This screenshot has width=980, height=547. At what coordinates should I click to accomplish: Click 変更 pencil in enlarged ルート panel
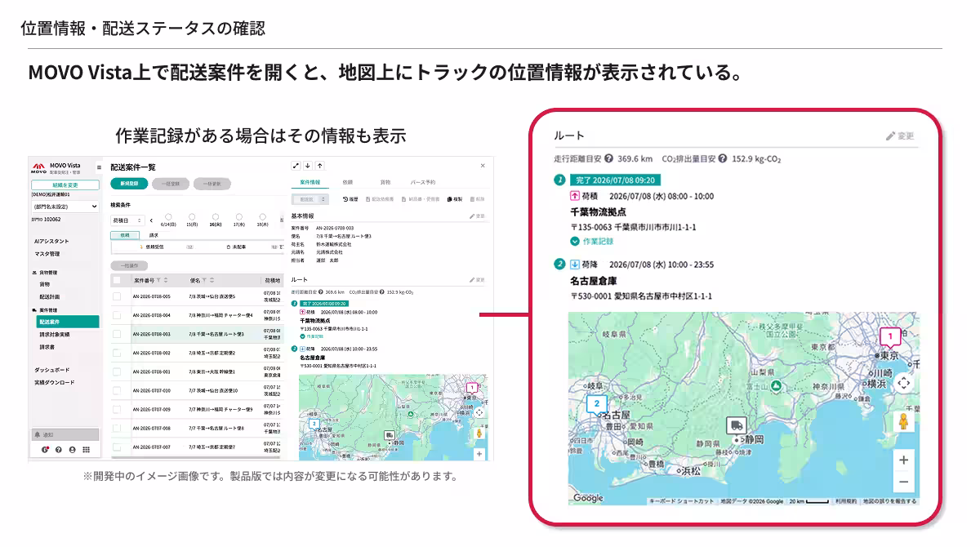900,136
